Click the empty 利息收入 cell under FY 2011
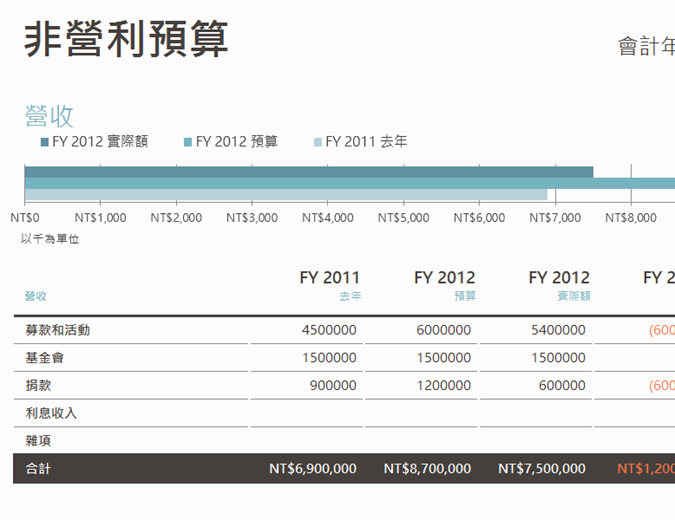Image resolution: width=675 pixels, height=520 pixels. 306,413
